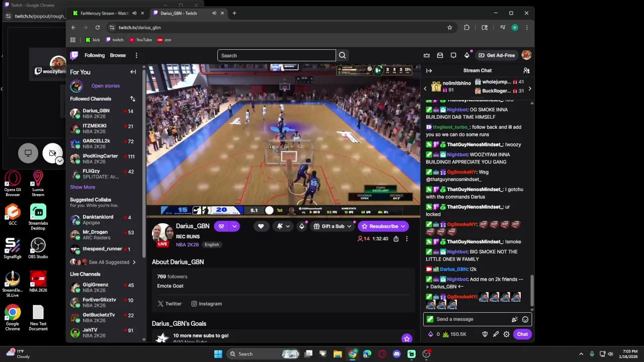Click the star icon under Darius_GBN's Goals
Viewport: 644px width, 362px height.
[407, 338]
